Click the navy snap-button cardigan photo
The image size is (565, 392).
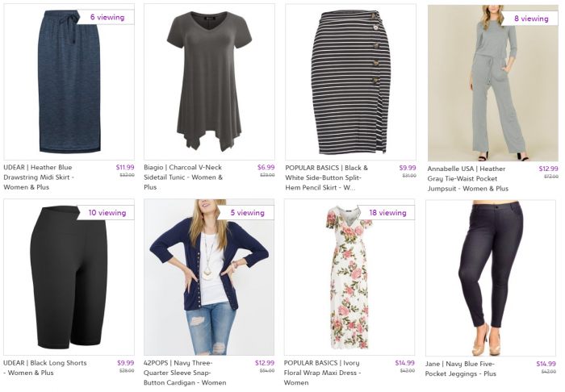coord(209,278)
